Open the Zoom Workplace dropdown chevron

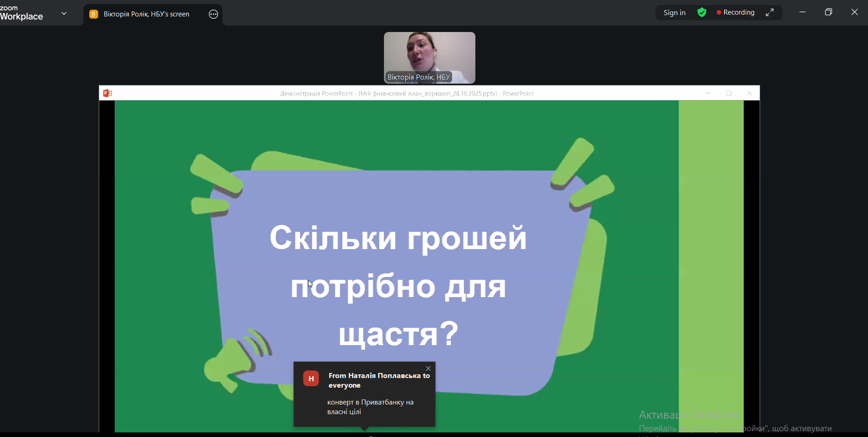tap(64, 14)
